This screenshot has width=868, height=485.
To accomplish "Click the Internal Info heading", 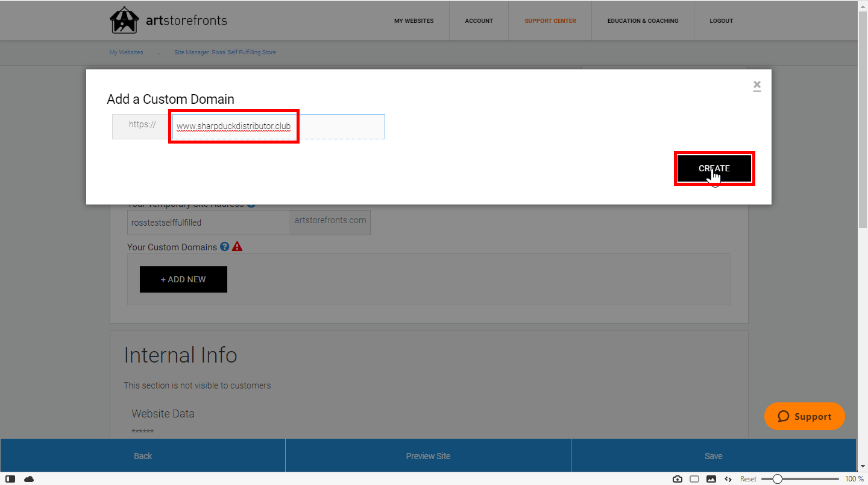I will tap(180, 355).
